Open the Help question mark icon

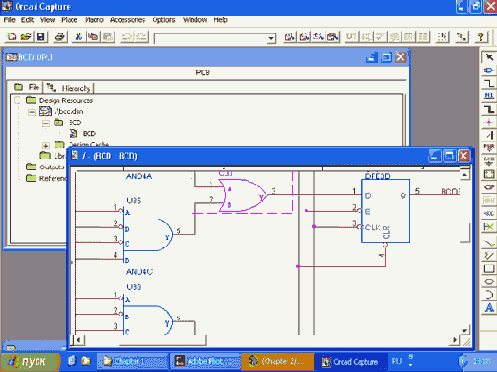tap(480, 37)
